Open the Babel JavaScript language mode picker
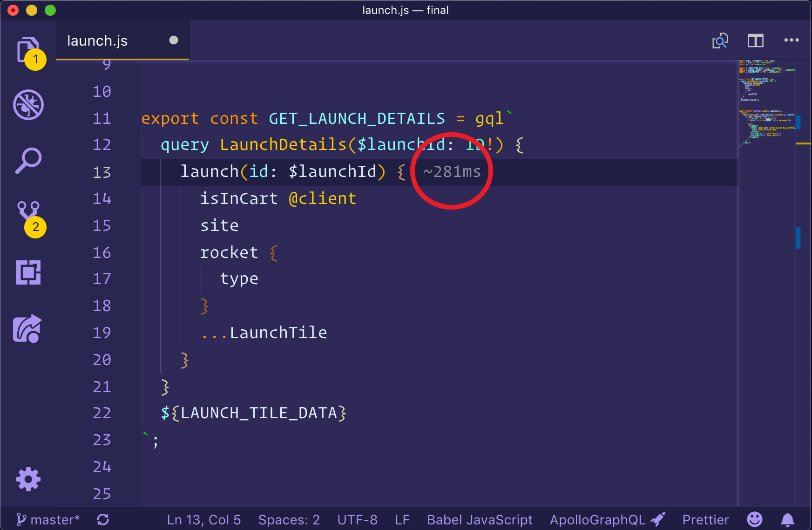The width and height of the screenshot is (812, 530). (479, 519)
